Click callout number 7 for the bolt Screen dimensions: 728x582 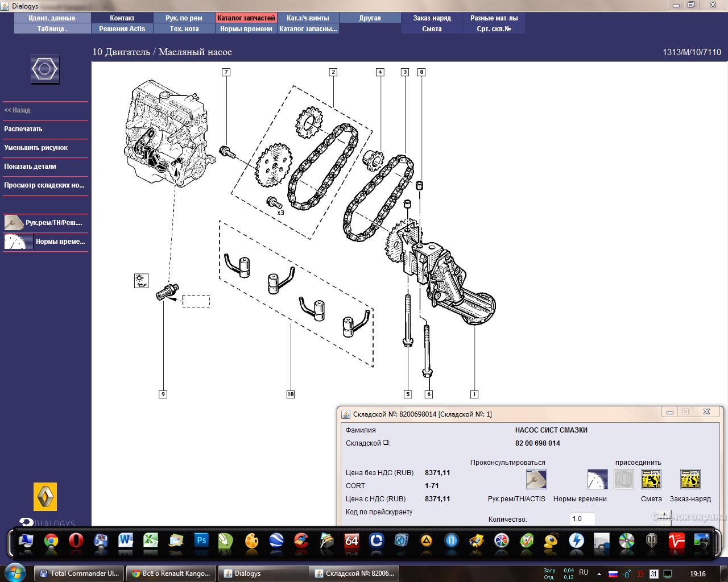(226, 72)
